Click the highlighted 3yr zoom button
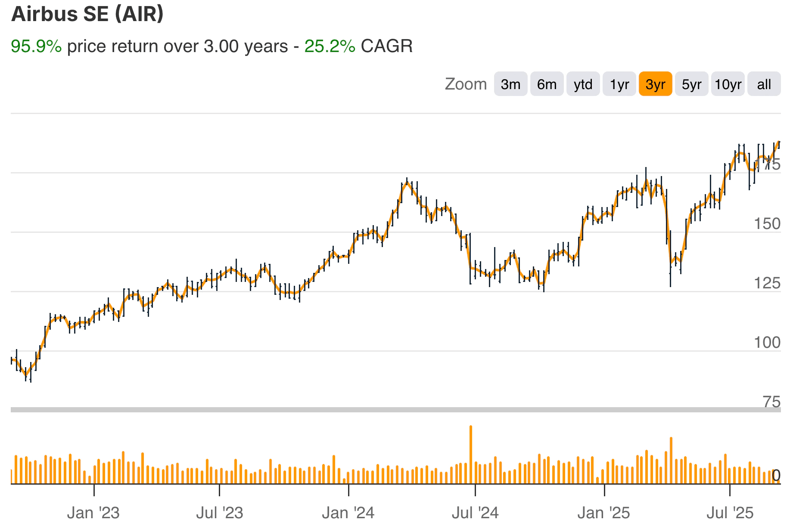 [655, 84]
